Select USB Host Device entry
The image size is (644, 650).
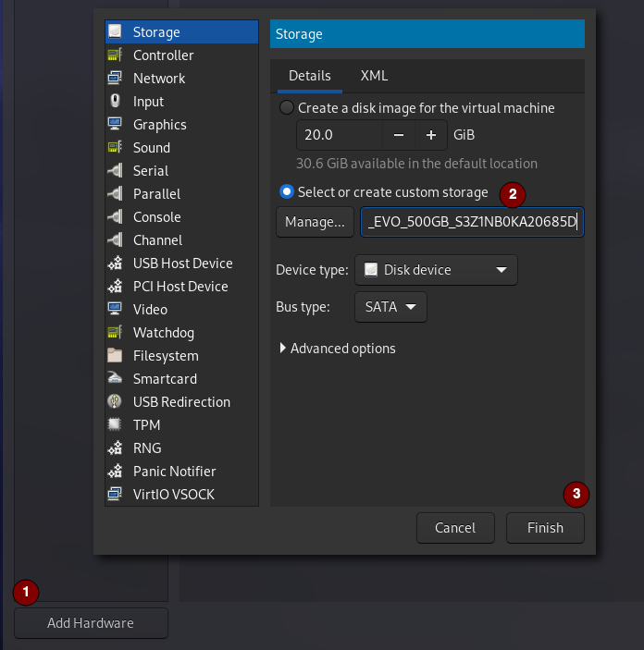pyautogui.click(x=181, y=264)
